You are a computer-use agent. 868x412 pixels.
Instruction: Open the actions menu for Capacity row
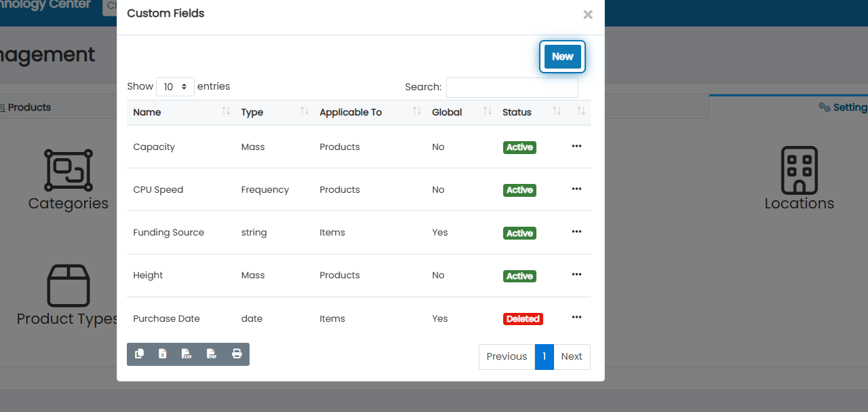(576, 146)
